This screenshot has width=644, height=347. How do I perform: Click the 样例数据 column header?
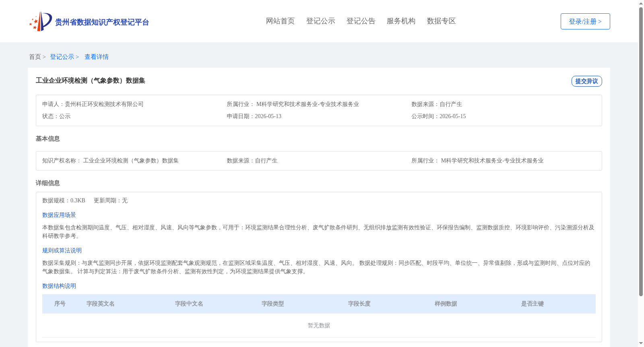click(x=446, y=304)
